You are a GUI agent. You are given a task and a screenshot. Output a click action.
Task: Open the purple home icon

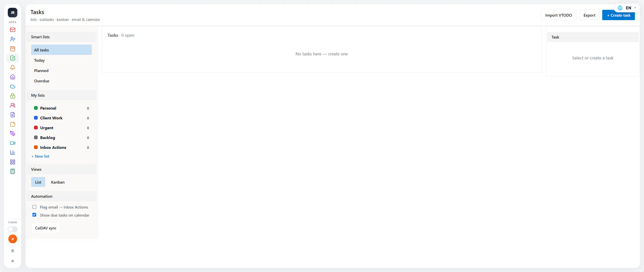click(x=13, y=77)
